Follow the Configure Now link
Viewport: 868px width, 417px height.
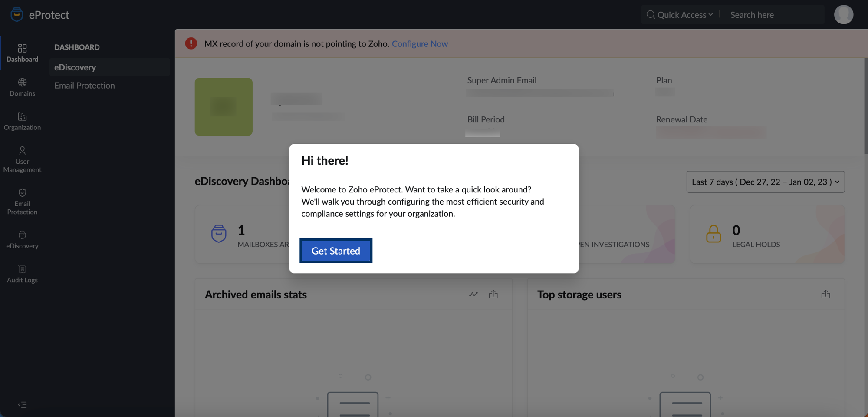coord(420,43)
